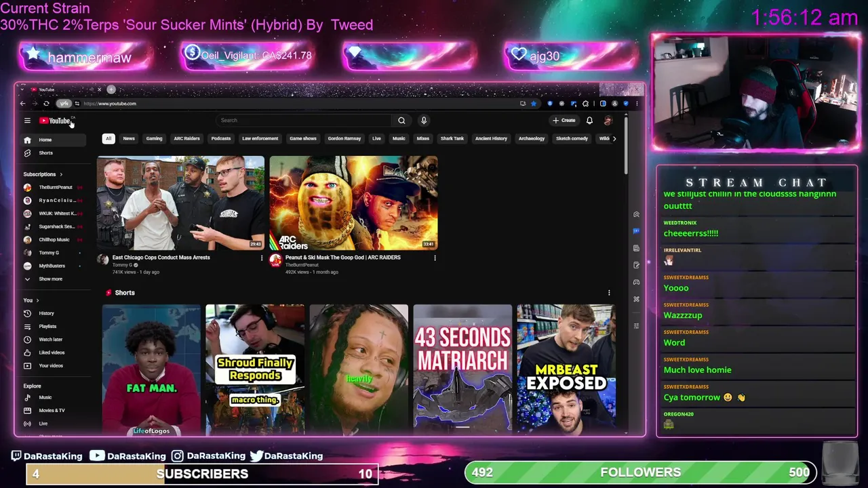This screenshot has width=868, height=488.
Task: Open Shroud Finally Responds short
Action: pos(255,369)
